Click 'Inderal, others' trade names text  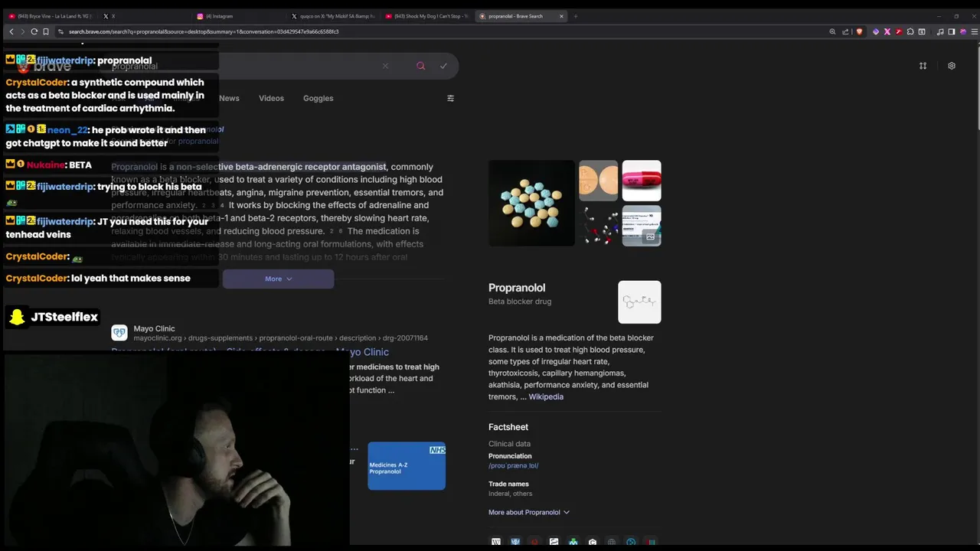pyautogui.click(x=510, y=494)
